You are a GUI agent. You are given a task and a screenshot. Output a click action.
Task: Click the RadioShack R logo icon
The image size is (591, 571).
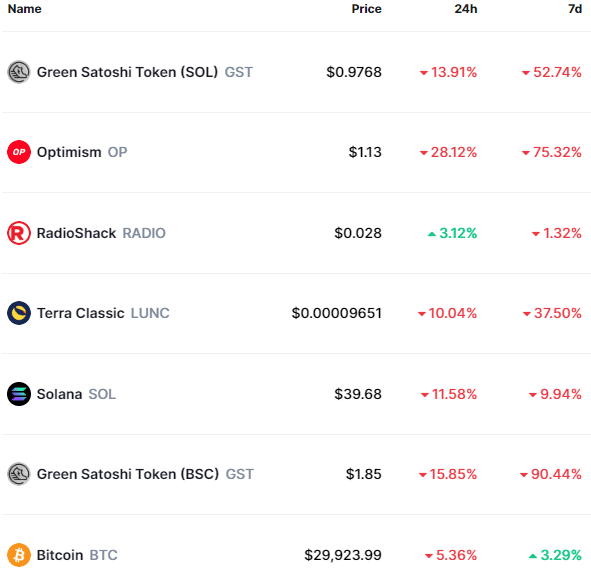[x=19, y=233]
